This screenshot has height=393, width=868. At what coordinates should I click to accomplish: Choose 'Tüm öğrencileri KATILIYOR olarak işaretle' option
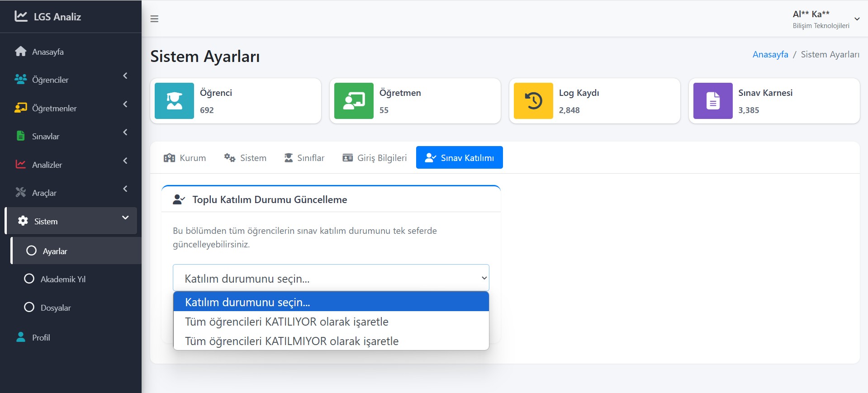[x=286, y=322]
